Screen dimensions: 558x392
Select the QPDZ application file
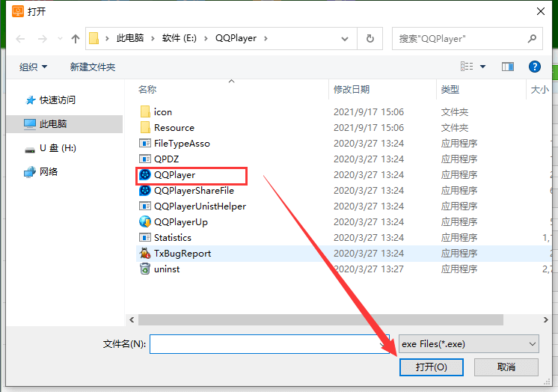pos(166,159)
